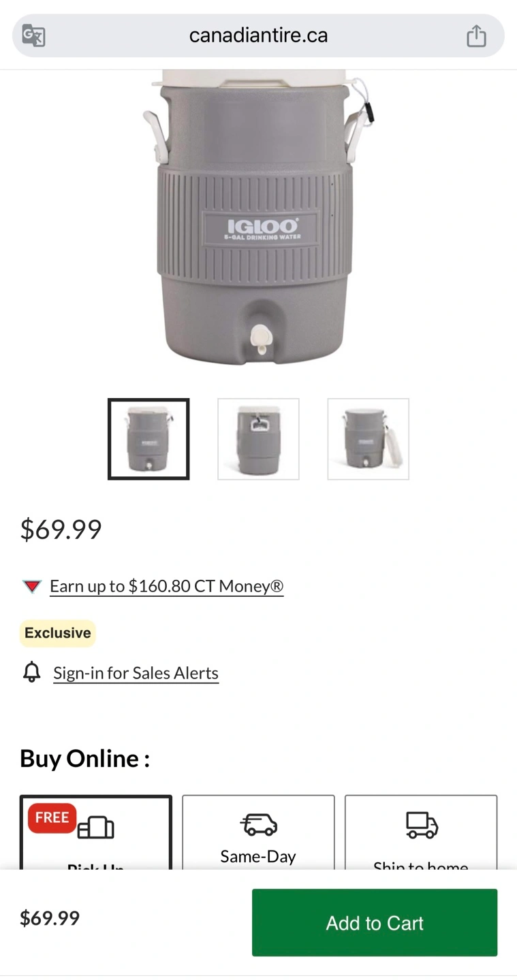Open the share sheet icon
Image resolution: width=517 pixels, height=980 pixels.
coord(476,35)
